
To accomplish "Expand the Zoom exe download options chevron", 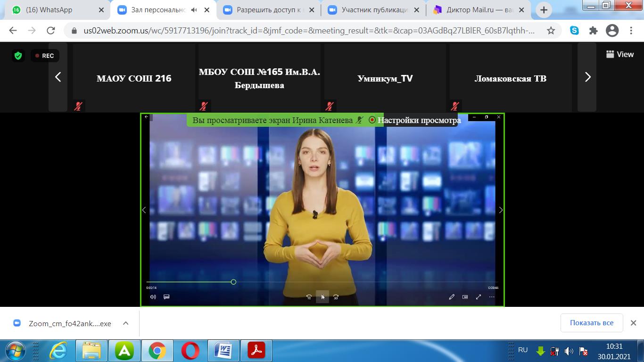I will coord(126,323).
